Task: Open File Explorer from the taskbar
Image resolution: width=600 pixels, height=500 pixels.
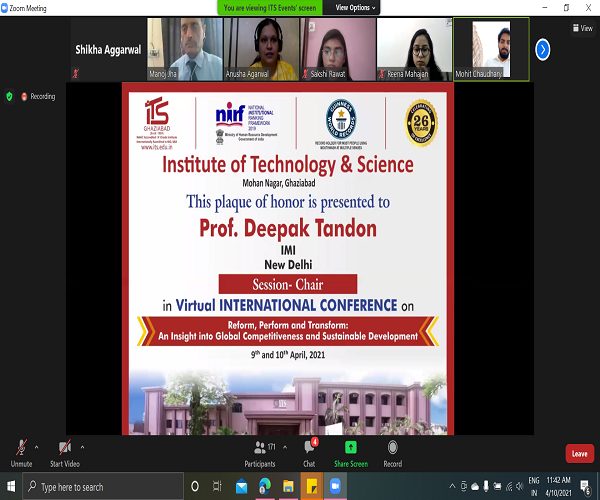Action: 288,486
